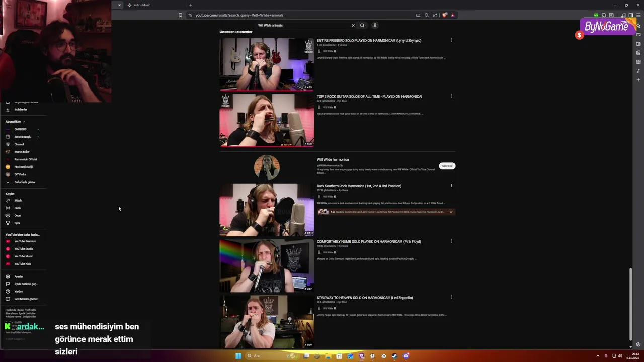Click the page vertical scrollbar thumb

pyautogui.click(x=631, y=304)
